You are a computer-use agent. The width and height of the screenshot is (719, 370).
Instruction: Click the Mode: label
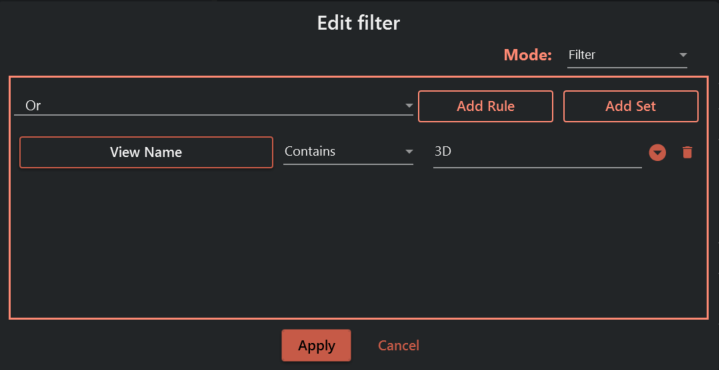528,55
